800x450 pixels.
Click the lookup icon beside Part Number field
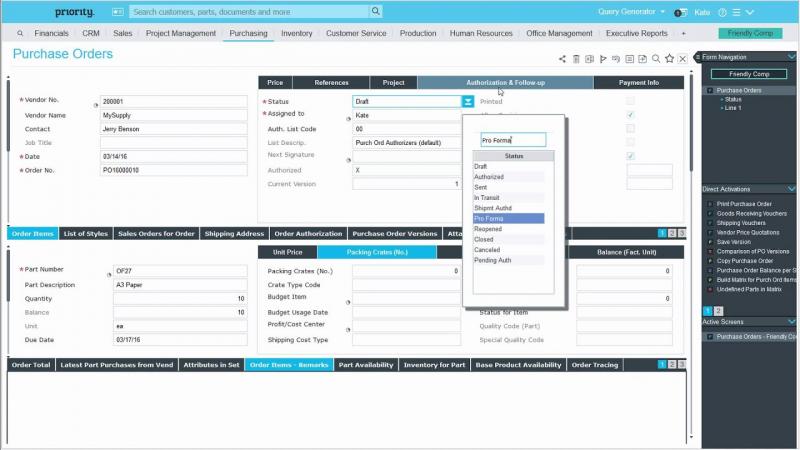point(109,274)
